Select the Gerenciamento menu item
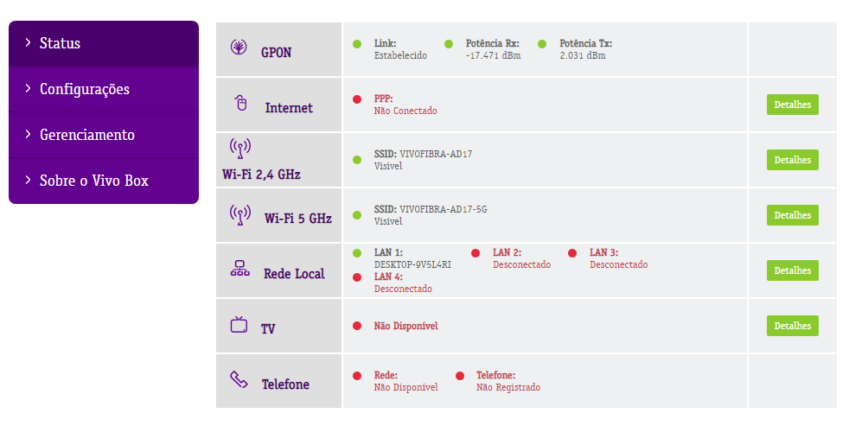868x445 pixels. [104, 135]
